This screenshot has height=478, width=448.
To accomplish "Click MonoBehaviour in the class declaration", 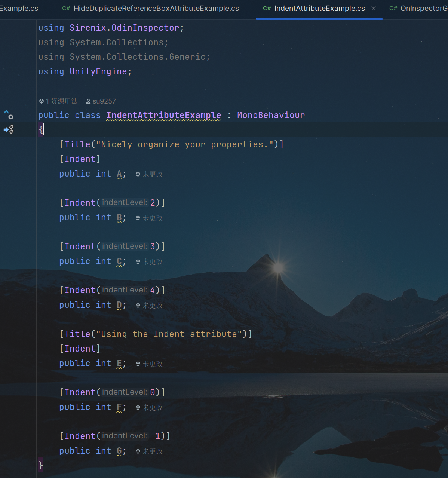I will [x=271, y=115].
